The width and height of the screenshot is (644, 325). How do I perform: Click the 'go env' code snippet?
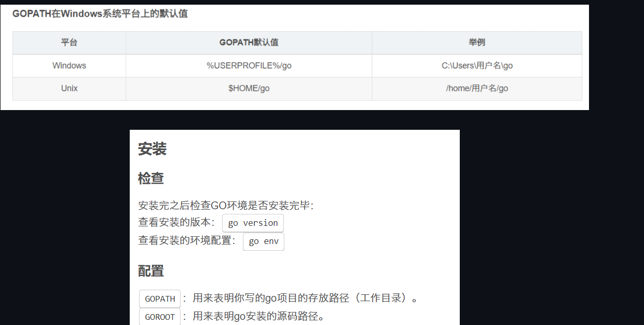(264, 241)
